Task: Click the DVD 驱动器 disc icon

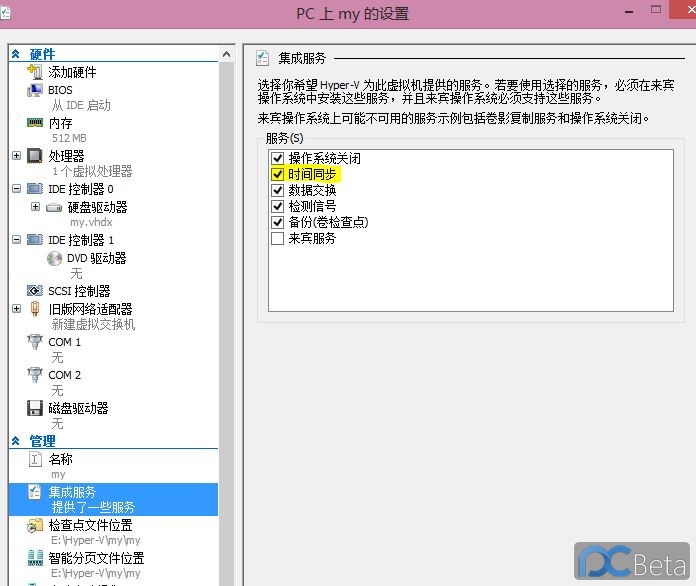Action: coord(54,258)
